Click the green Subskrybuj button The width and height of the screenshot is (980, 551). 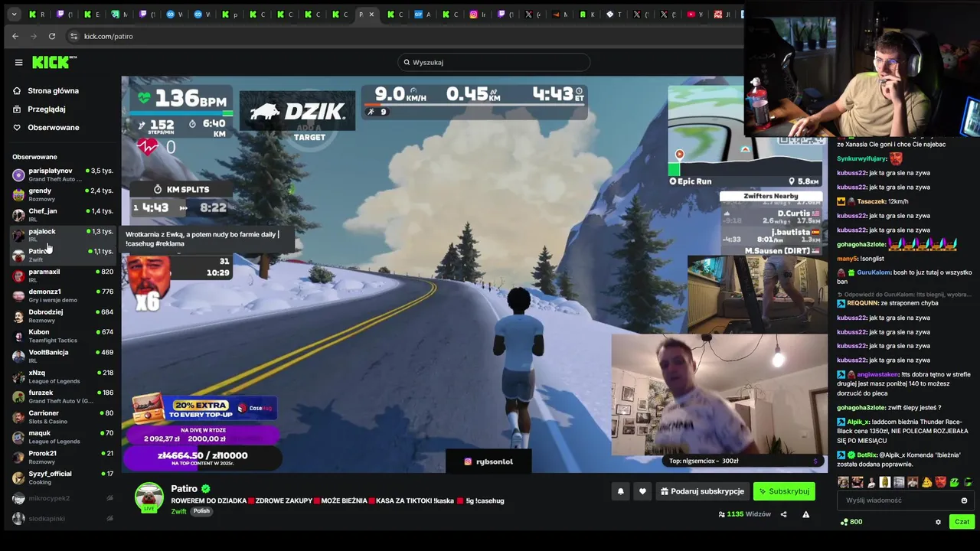(784, 491)
